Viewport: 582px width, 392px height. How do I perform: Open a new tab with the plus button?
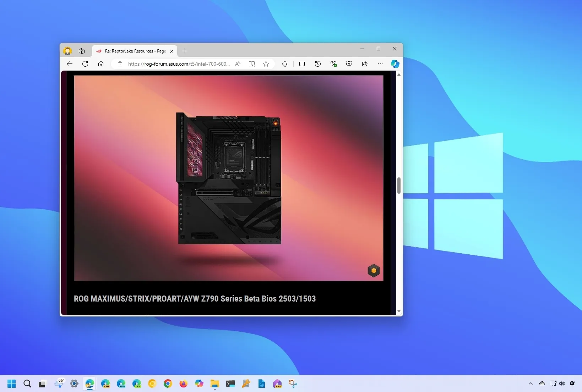point(184,51)
